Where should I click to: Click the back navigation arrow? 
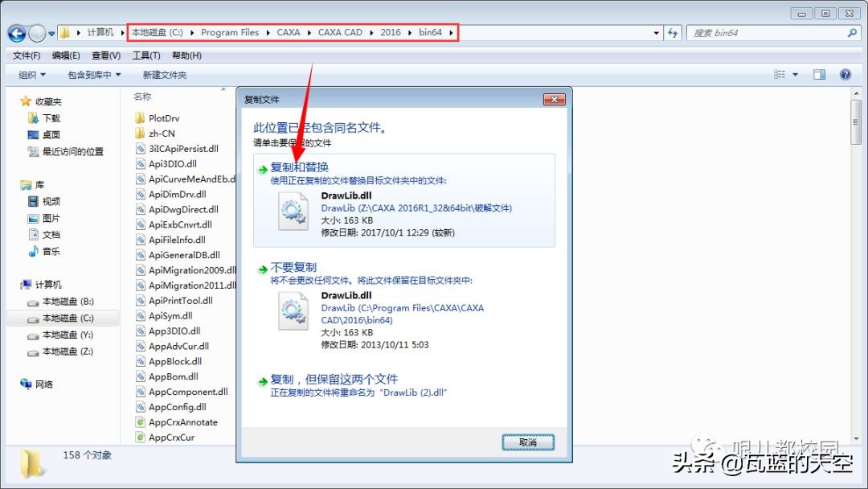[18, 32]
